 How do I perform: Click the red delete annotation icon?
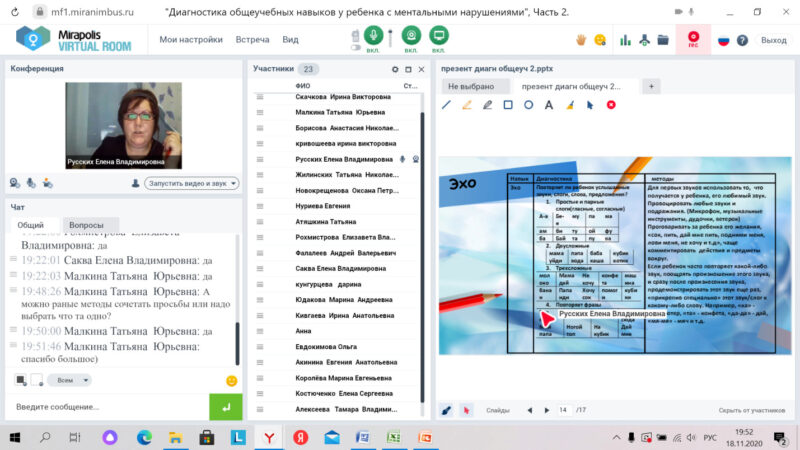pyautogui.click(x=611, y=105)
